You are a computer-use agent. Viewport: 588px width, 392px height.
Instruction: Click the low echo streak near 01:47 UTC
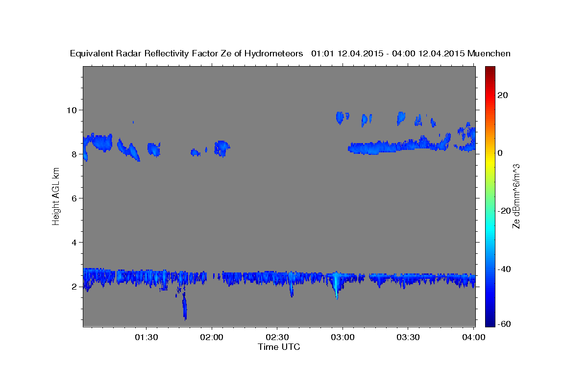(x=185, y=306)
